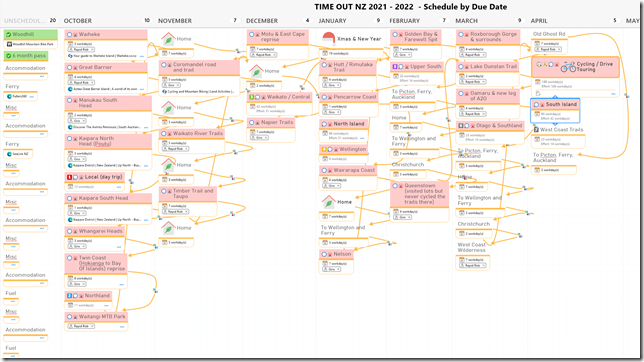The width and height of the screenshot is (644, 362).
Task: Toggle the progress circle on Whangarei Heads
Action: click(x=69, y=231)
